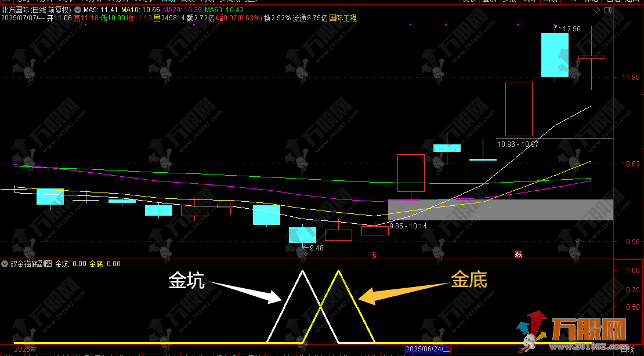644x356 pixels.
Task: Select the MA10: 10.66 indicator label
Action: click(140, 10)
